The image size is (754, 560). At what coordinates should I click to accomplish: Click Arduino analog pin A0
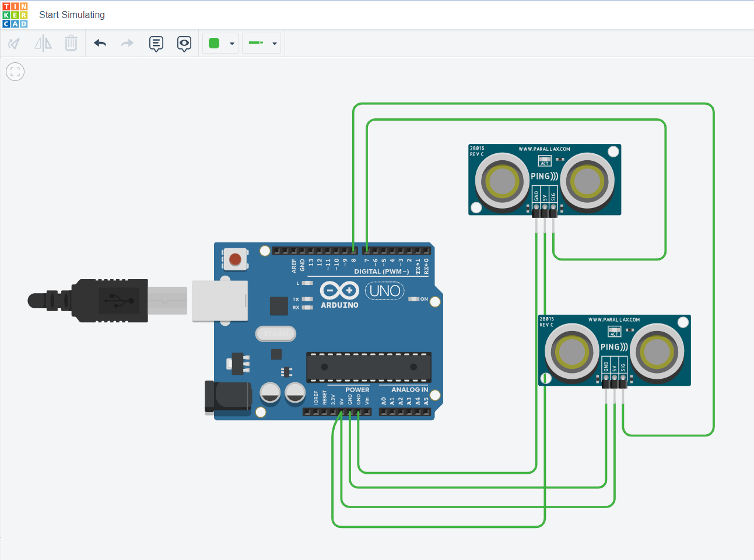[x=384, y=412]
